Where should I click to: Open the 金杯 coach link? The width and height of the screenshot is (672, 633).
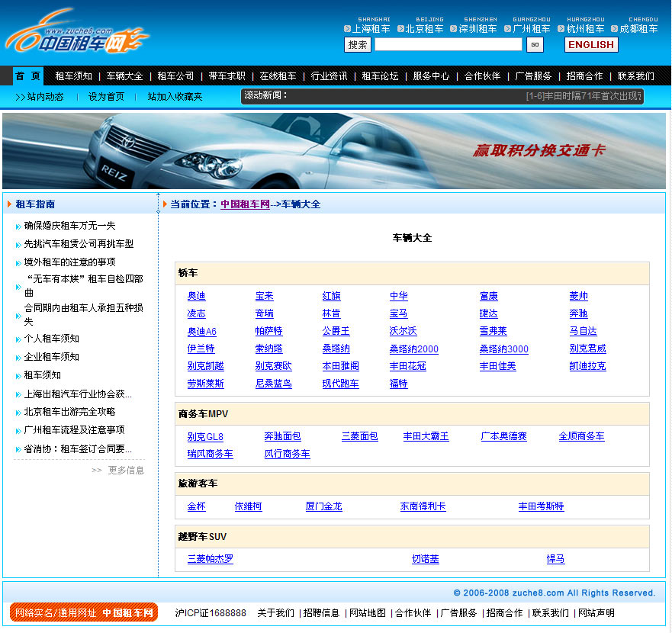pyautogui.click(x=197, y=506)
